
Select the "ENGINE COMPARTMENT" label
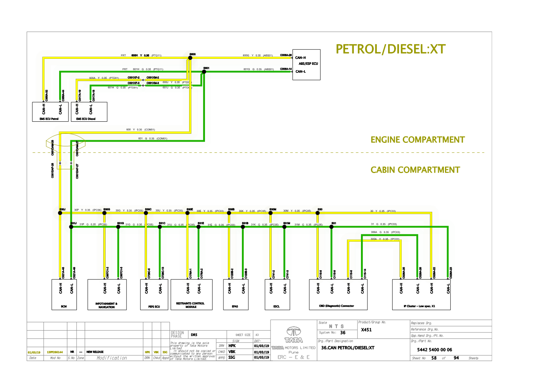tap(417, 140)
